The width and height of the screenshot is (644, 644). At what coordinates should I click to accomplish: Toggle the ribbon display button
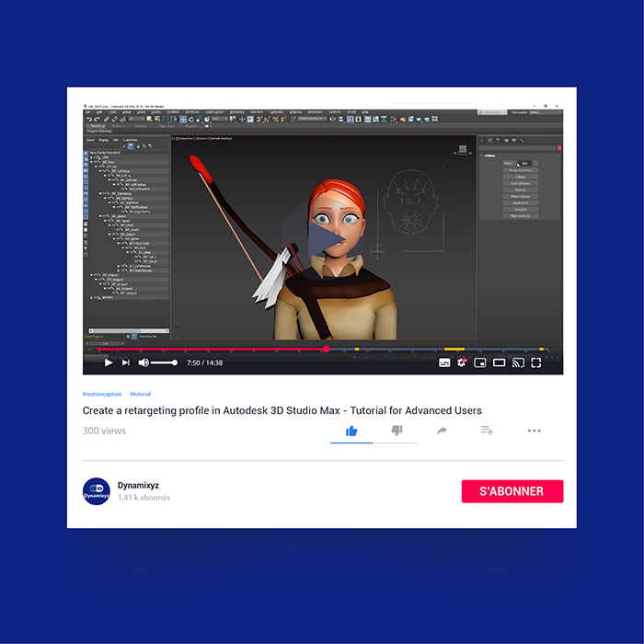click(x=368, y=119)
